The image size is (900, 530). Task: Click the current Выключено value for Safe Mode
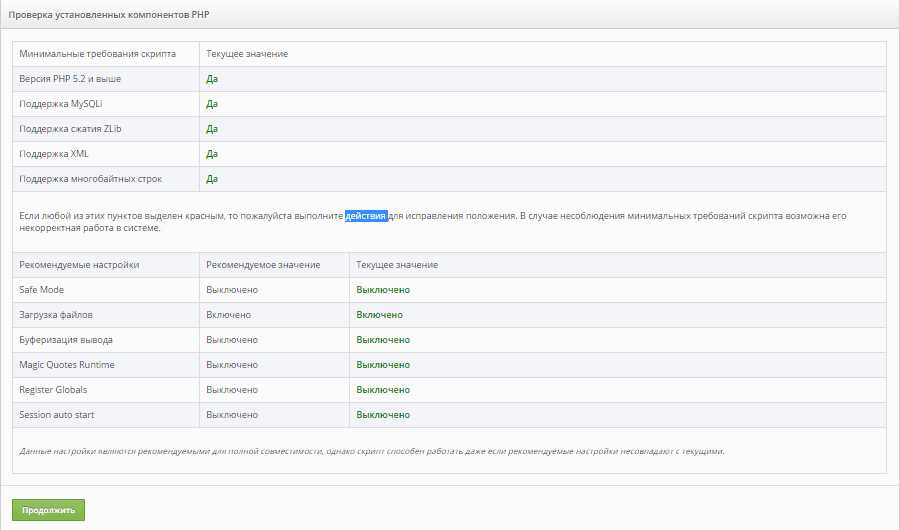[x=383, y=290]
